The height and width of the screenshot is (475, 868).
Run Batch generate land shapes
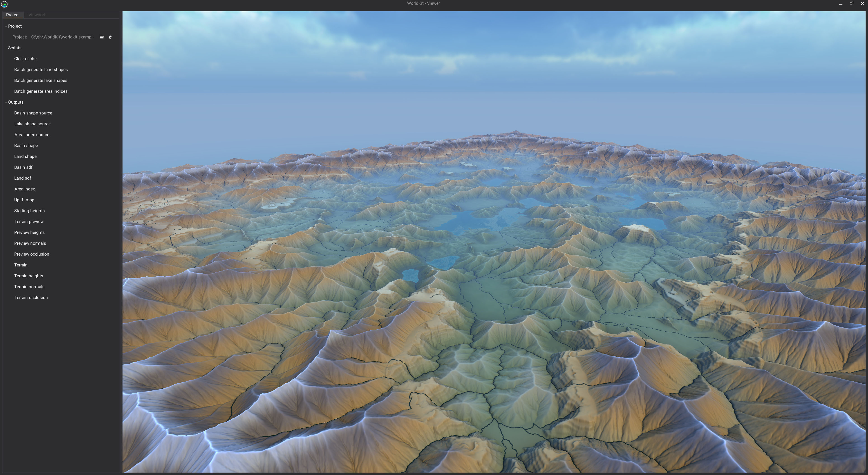(41, 69)
